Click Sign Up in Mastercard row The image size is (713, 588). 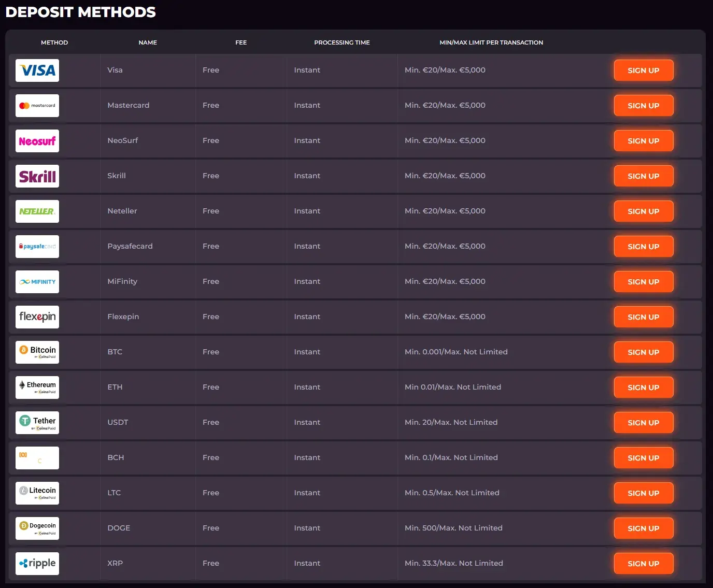[644, 106]
